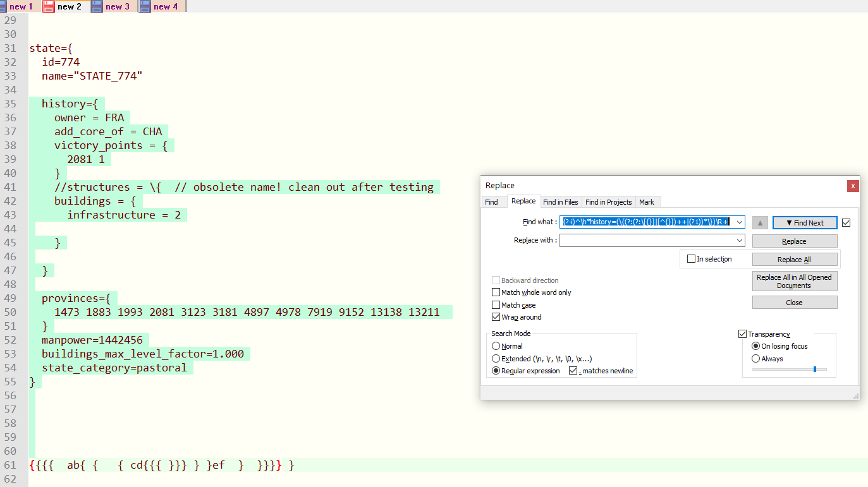Select Always transparency option
Screen dimensions: 868x487
755,359
